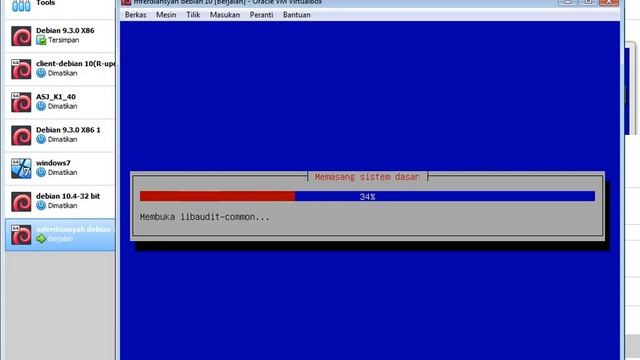Image resolution: width=640 pixels, height=360 pixels.
Task: Click the power-off icon under debian 10.4-32 bit
Action: click(x=41, y=205)
